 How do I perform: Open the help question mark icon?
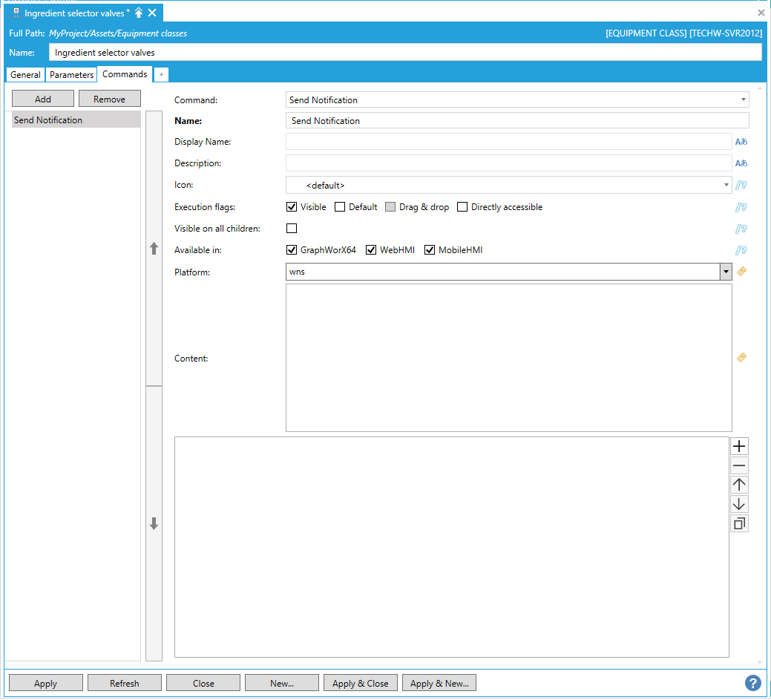tap(752, 683)
